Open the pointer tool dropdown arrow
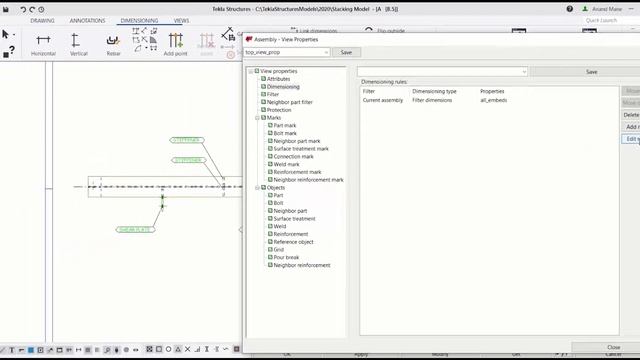 pyautogui.click(x=14, y=35)
